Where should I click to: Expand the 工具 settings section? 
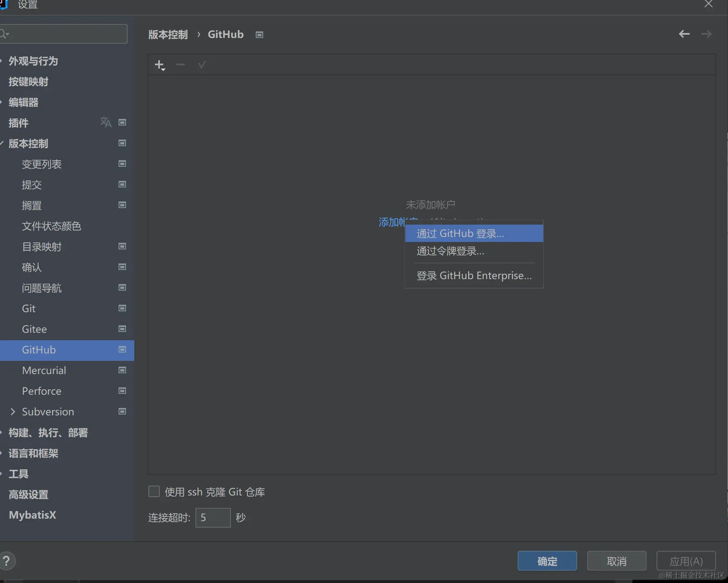click(x=1, y=474)
